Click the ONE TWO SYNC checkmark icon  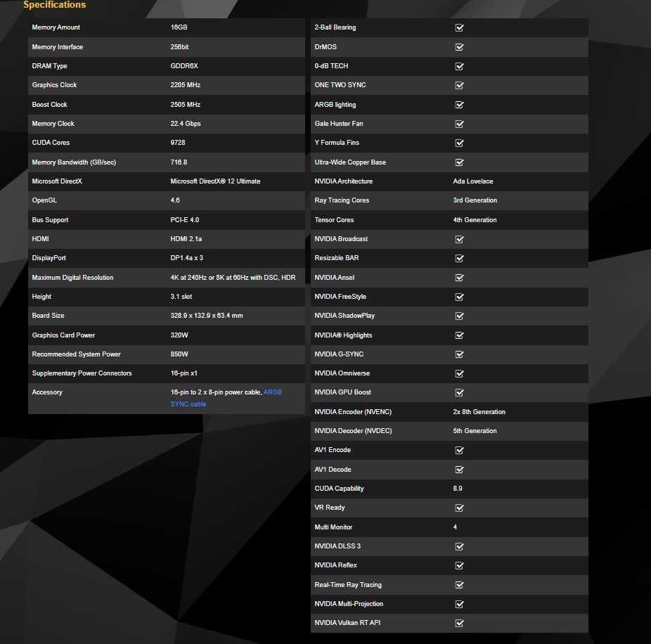tap(459, 86)
